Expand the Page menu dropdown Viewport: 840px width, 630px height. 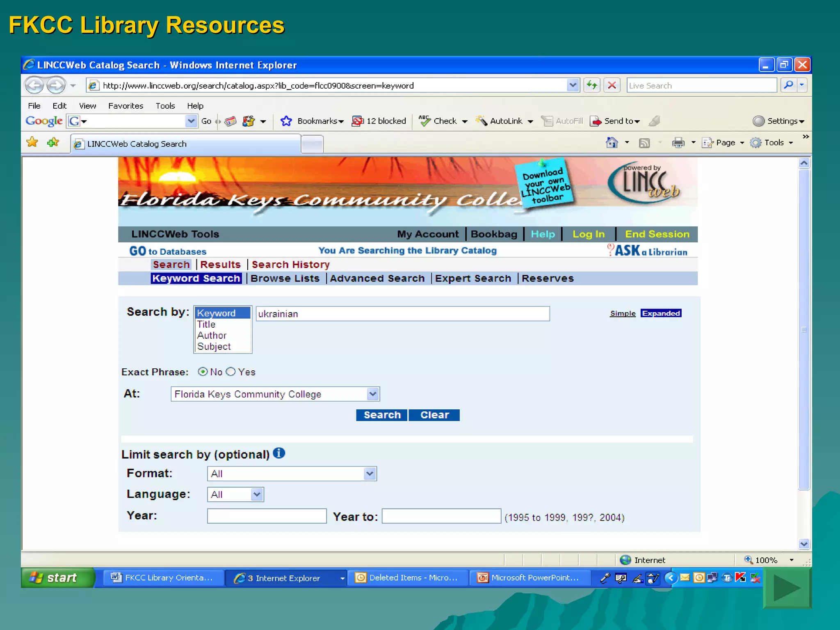742,143
